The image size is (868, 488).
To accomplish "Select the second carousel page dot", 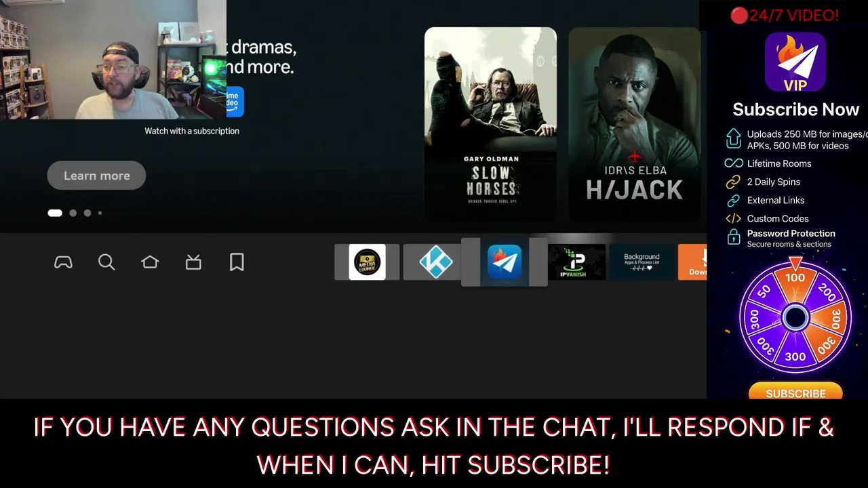I will pyautogui.click(x=73, y=213).
